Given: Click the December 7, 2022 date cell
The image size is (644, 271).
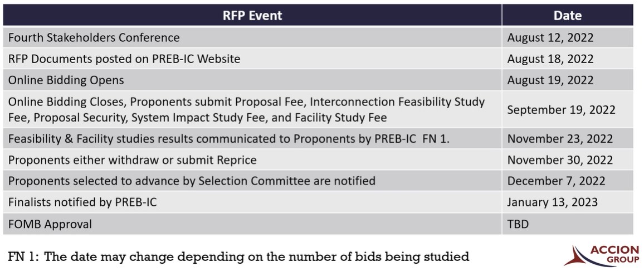Looking at the screenshot, I should click(x=556, y=181).
